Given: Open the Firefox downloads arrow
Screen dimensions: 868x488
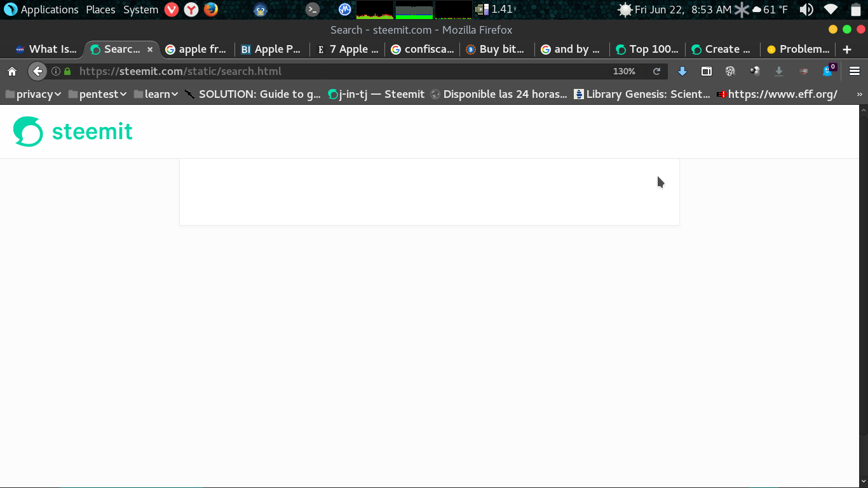Looking at the screenshot, I should (x=779, y=71).
